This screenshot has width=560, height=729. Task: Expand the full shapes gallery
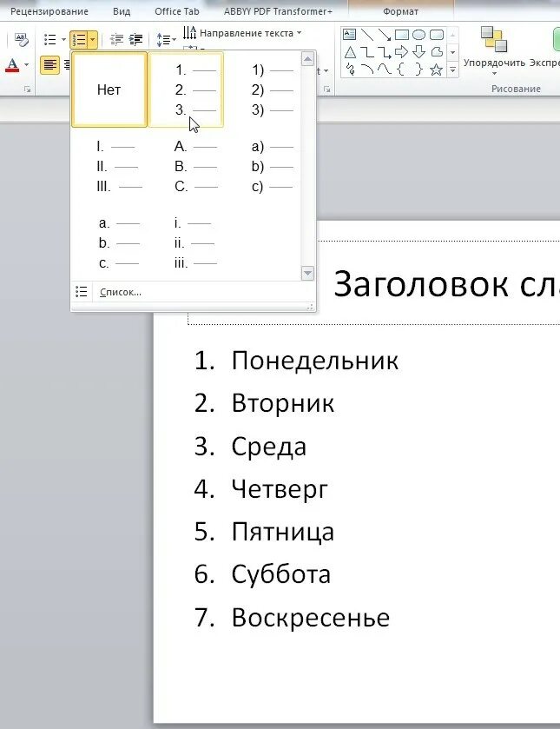coord(453,70)
